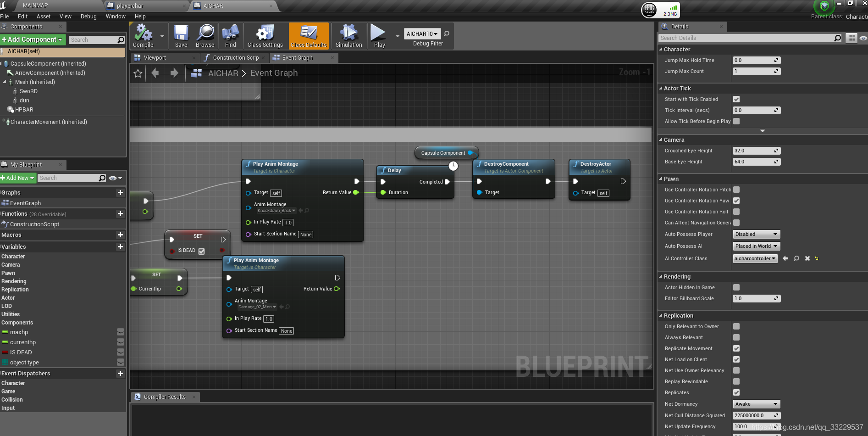Focus Components search field
Screen dimensions: 868x436
[97, 40]
